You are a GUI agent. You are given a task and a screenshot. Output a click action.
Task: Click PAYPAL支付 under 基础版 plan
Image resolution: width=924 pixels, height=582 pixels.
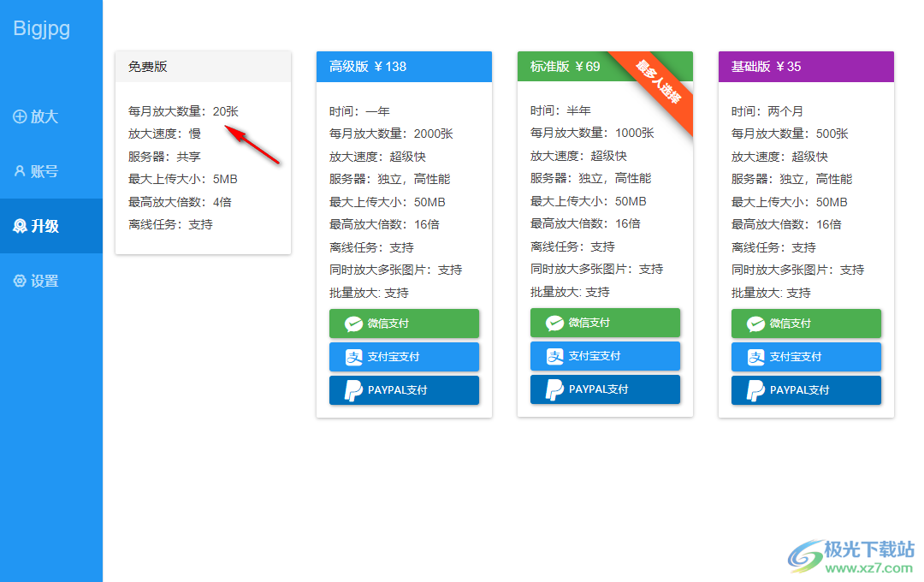tap(805, 389)
